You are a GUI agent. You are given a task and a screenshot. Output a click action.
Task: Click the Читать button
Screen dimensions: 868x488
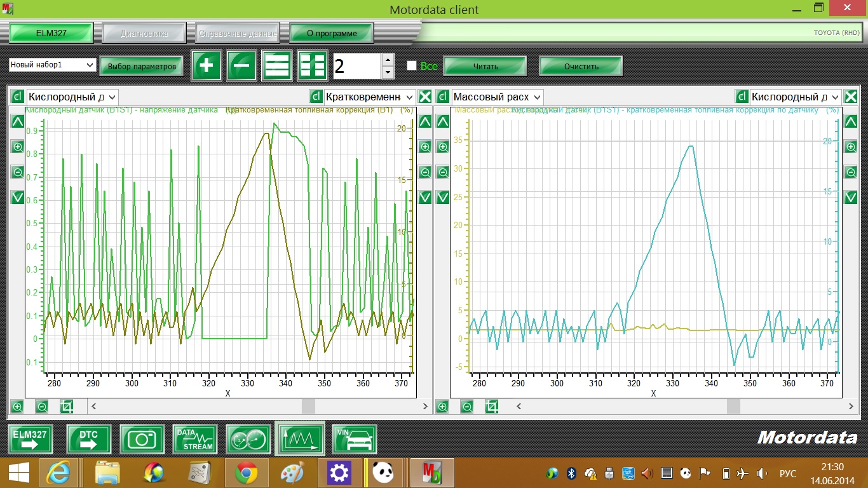coord(485,66)
